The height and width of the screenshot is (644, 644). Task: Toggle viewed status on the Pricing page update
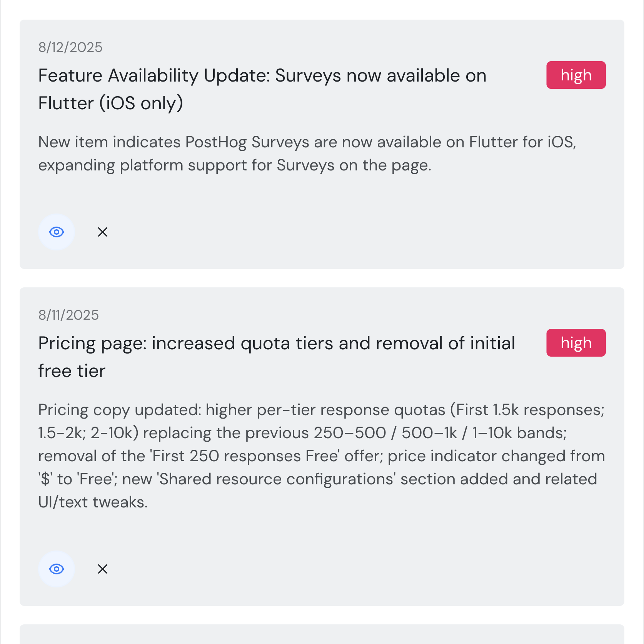[x=56, y=569]
